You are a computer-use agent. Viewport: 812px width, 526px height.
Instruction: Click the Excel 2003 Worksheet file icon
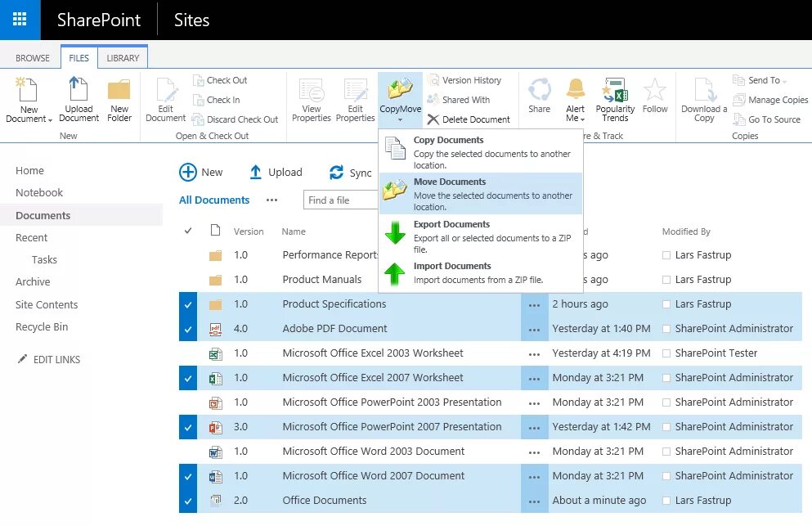[x=215, y=354]
